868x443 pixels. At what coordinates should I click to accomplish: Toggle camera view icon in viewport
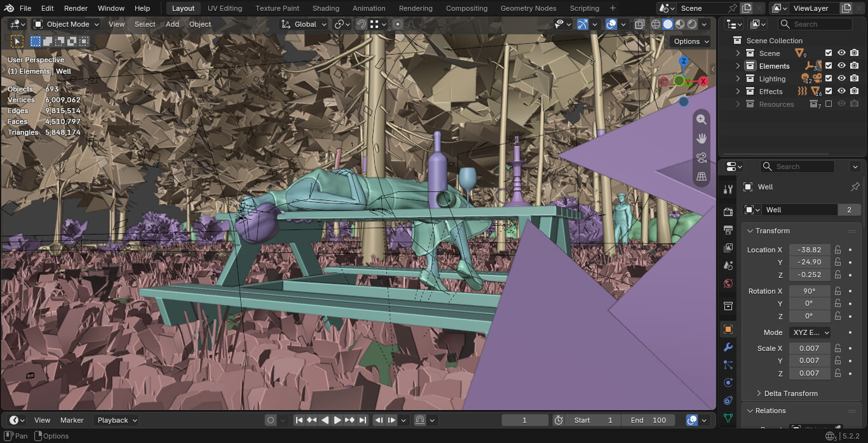pyautogui.click(x=702, y=157)
